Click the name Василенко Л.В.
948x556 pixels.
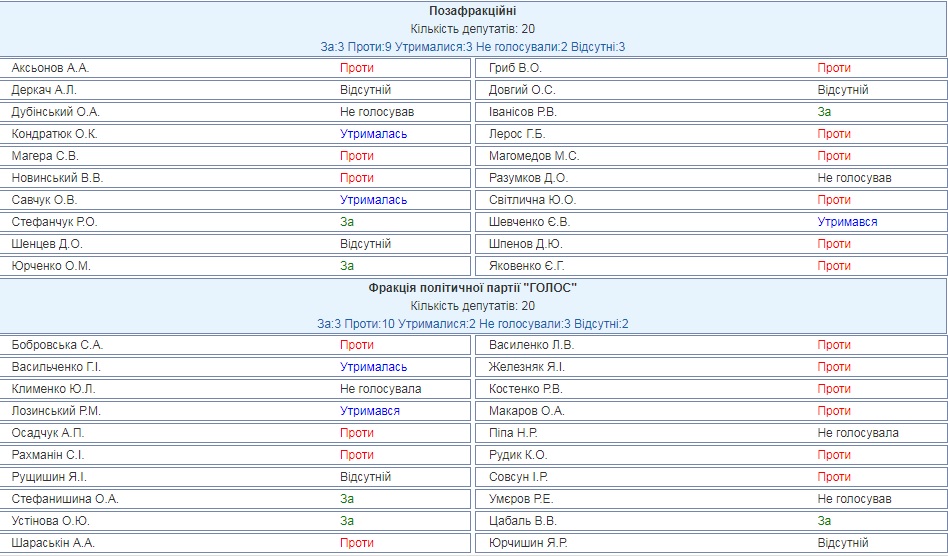click(532, 345)
